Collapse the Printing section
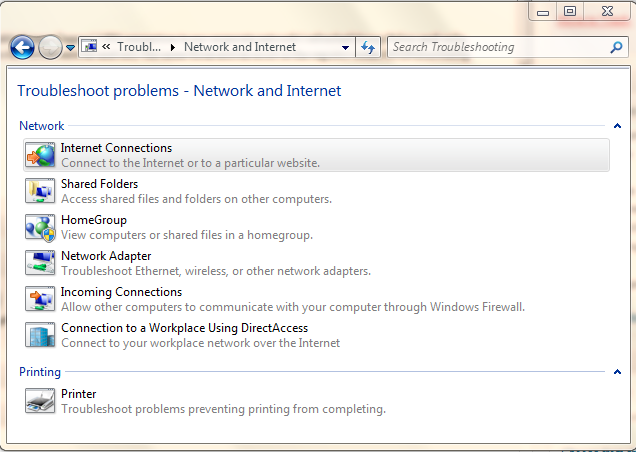Viewport: 636px width, 452px height. point(617,372)
